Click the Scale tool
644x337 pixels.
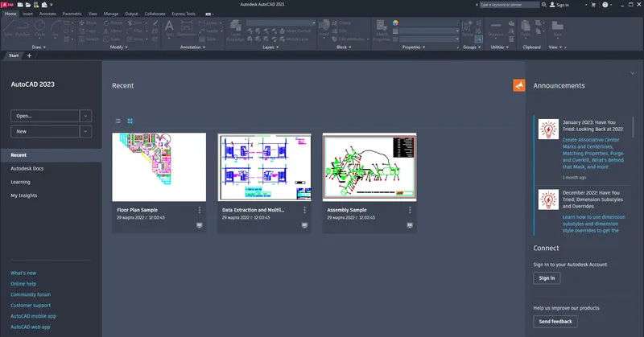[x=112, y=39]
